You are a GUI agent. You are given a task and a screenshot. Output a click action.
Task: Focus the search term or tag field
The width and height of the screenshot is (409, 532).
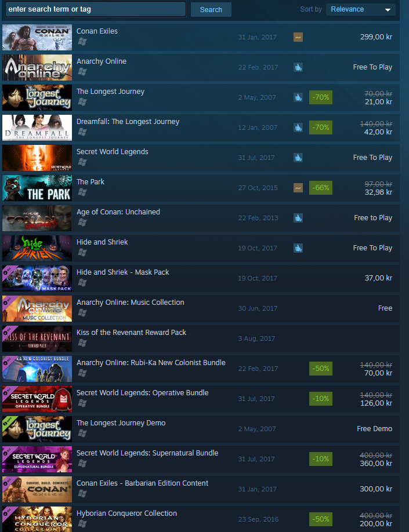click(x=96, y=9)
